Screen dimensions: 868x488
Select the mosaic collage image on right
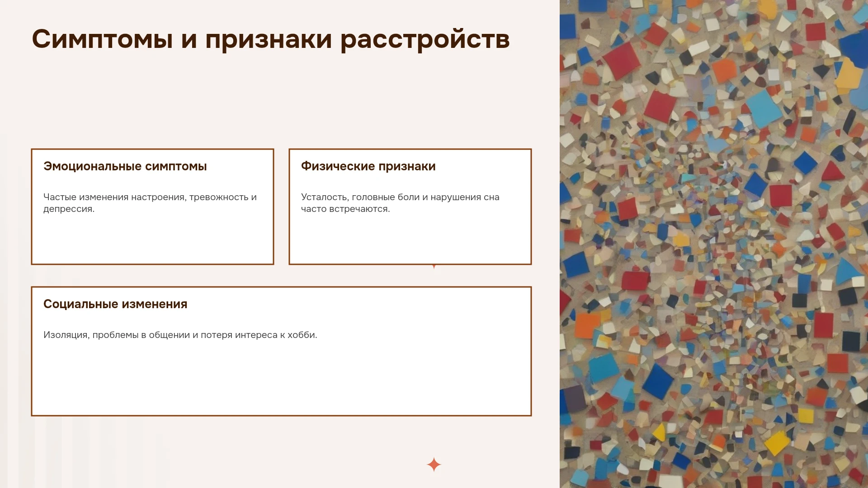714,244
